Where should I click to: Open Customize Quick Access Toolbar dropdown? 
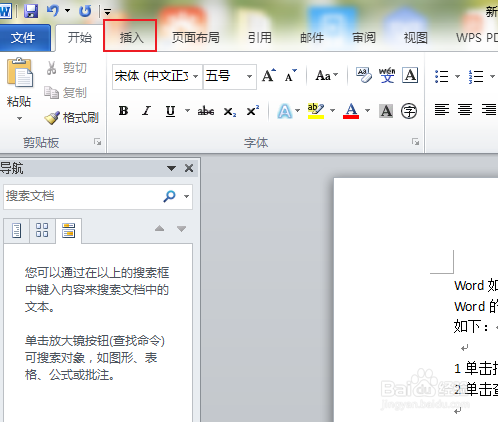(x=107, y=12)
